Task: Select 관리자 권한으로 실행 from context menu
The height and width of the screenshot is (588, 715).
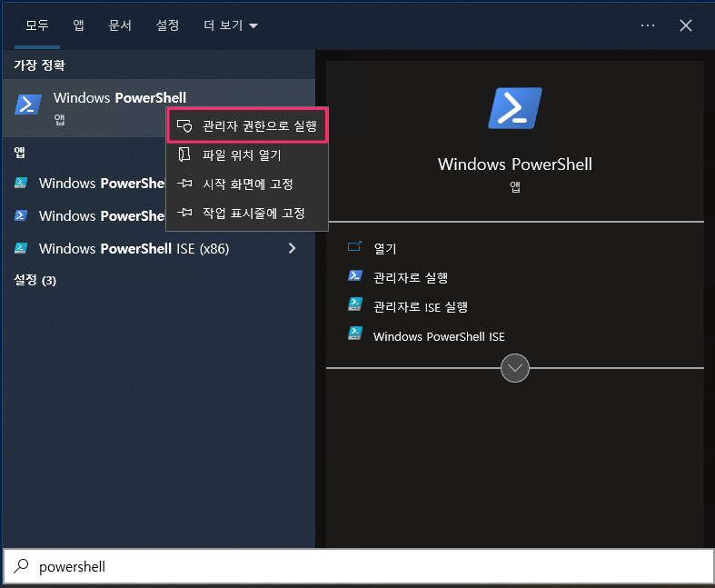Action: coord(247,126)
